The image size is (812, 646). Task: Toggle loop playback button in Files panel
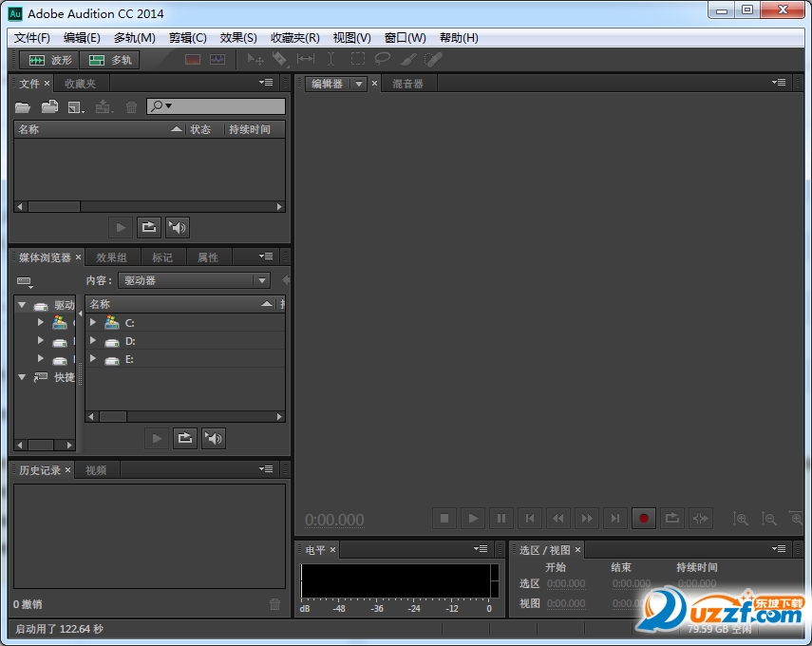tap(148, 227)
